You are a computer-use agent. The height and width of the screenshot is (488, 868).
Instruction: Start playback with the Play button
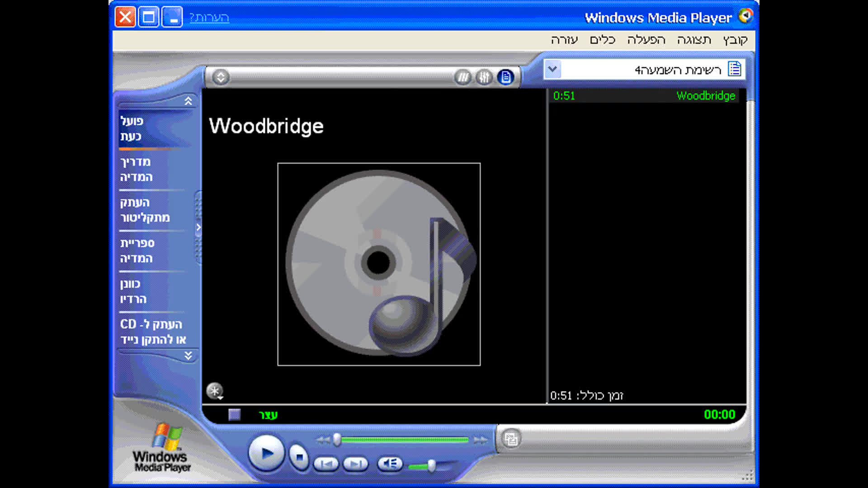click(x=266, y=453)
